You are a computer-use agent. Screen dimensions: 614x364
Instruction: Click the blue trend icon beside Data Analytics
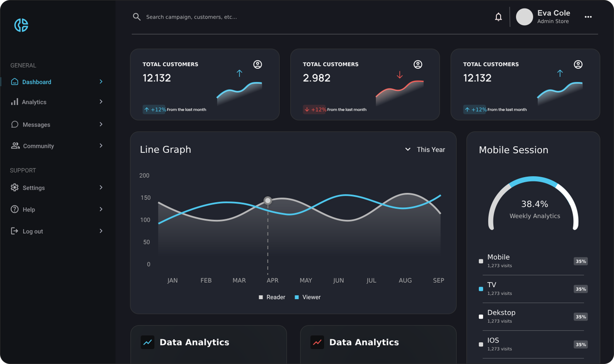147,342
